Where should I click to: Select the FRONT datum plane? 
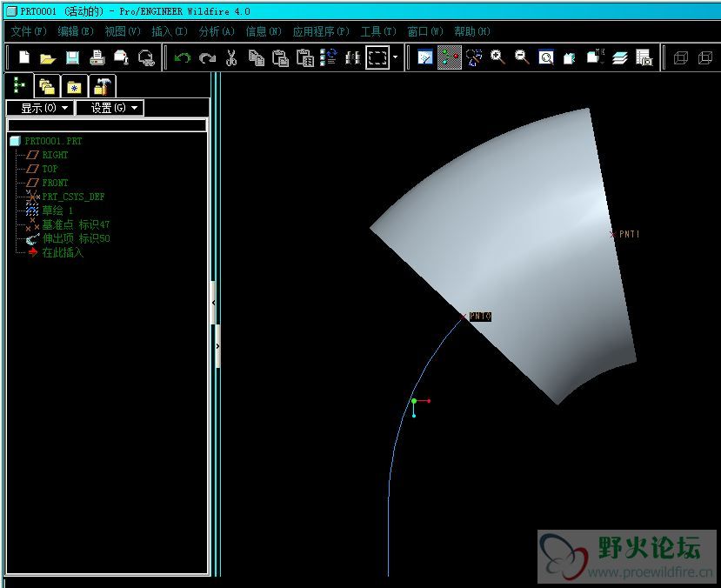pos(55,183)
